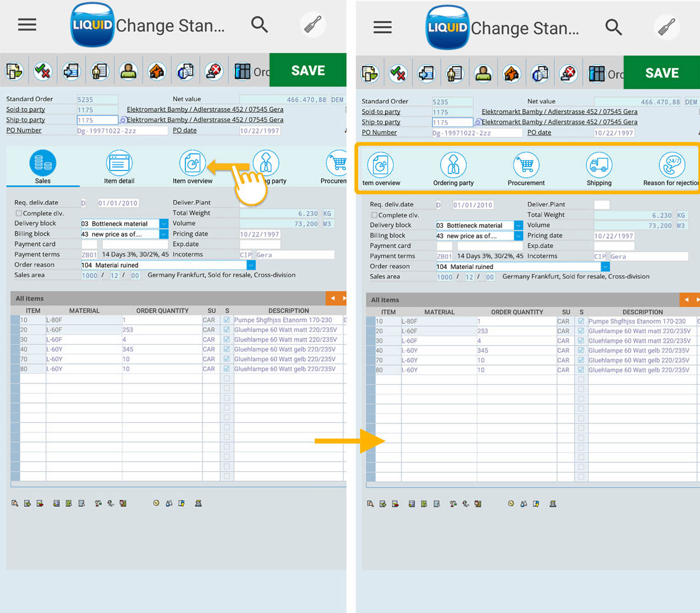Toggle checkbox for item 80 row, right screen
The image size is (700, 613).
pos(580,370)
